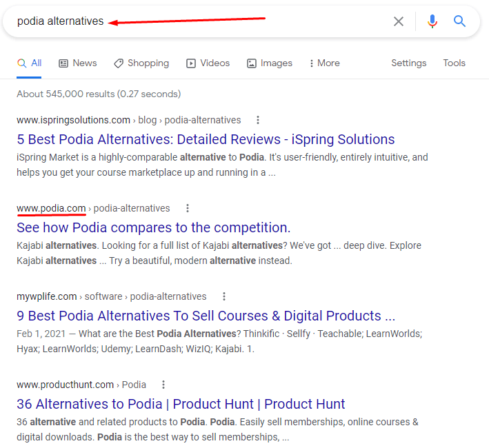
Task: Open three-dot menu beside mywplife.com result
Action: coord(224,296)
